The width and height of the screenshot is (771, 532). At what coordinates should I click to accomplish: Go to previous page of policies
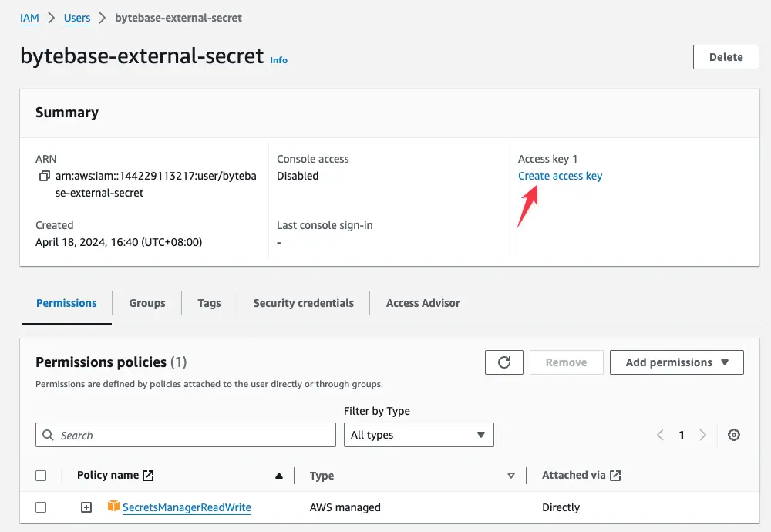661,435
